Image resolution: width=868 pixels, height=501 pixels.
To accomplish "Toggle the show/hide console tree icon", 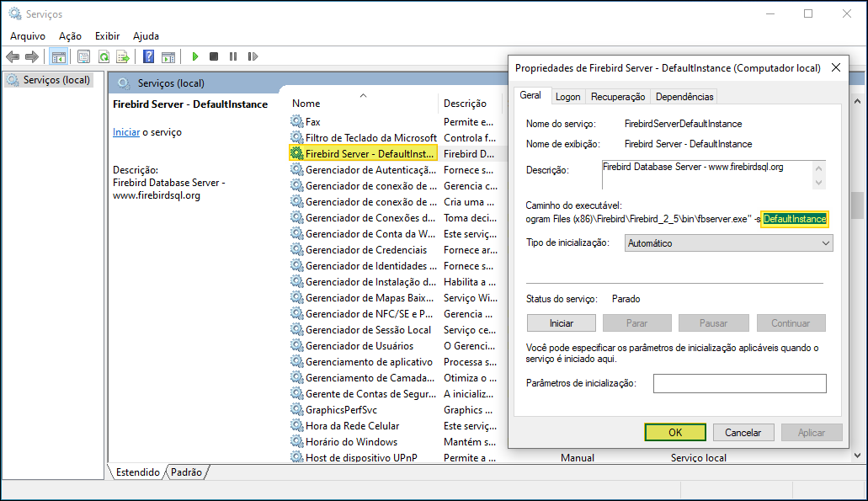I will point(59,56).
